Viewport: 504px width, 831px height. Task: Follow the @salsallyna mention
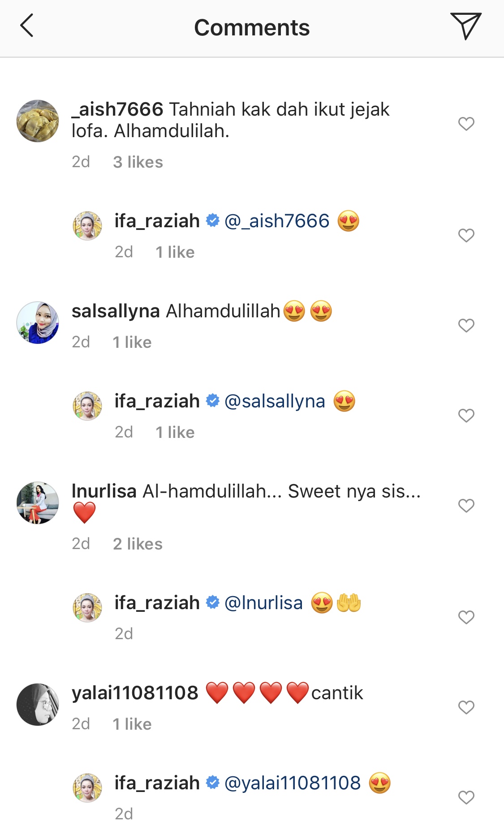pyautogui.click(x=275, y=401)
